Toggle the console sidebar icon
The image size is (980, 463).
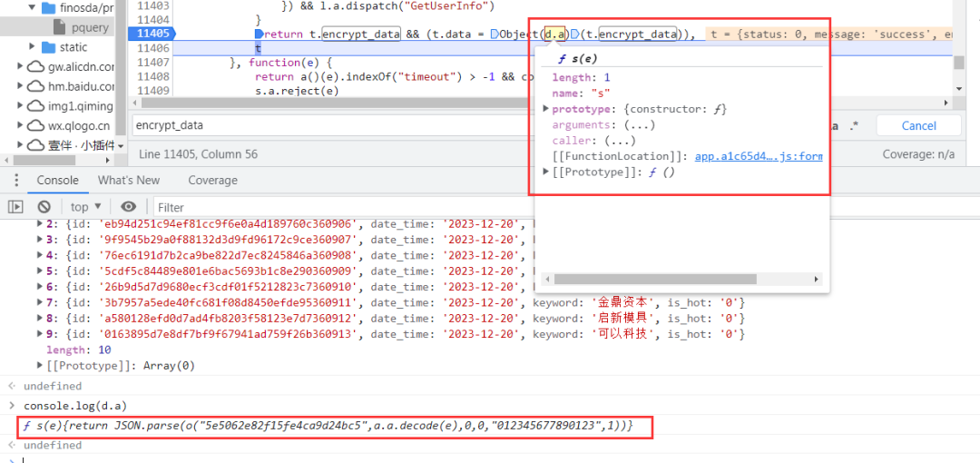click(x=16, y=206)
